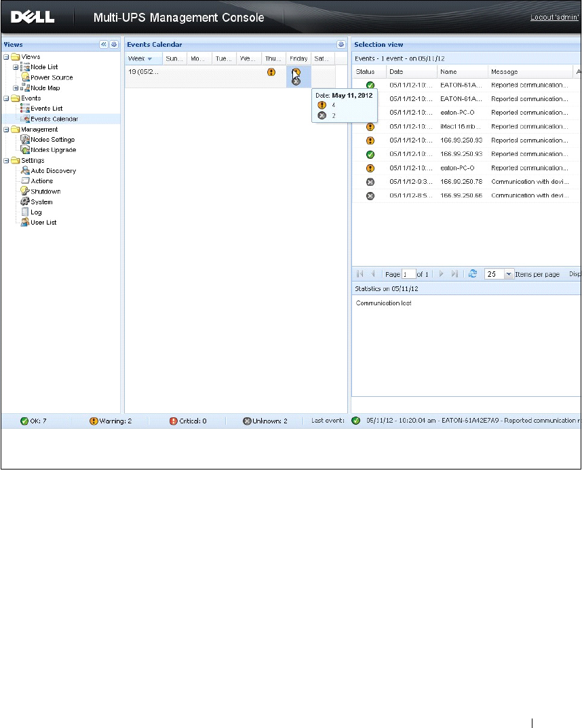Click the page number input field
This screenshot has height=728, width=582.
coord(408,274)
